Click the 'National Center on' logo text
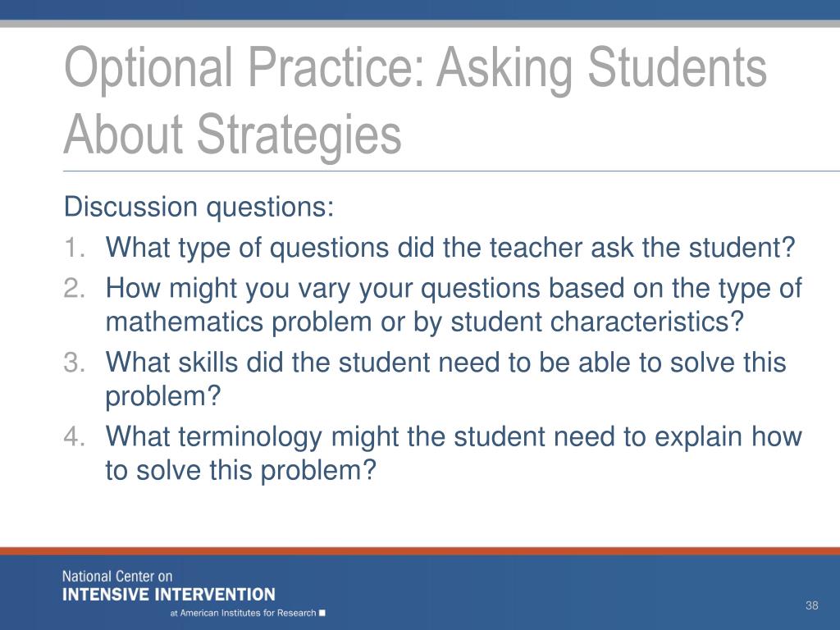The height and width of the screenshot is (630, 840). coord(117,577)
